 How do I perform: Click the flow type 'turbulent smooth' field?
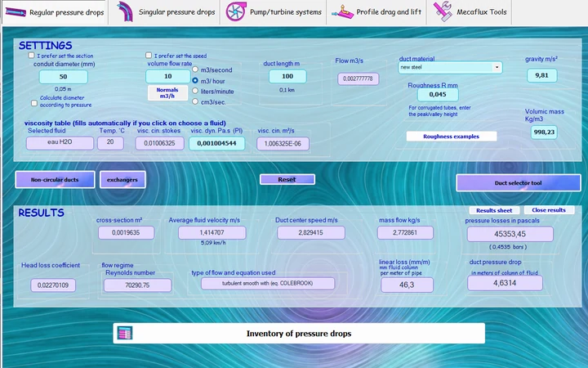pyautogui.click(x=268, y=284)
